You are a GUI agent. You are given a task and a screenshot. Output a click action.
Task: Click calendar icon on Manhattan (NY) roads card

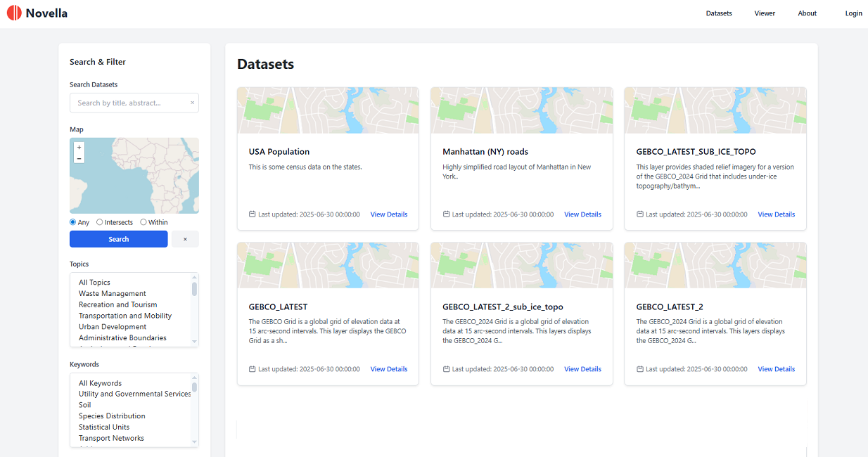point(446,214)
